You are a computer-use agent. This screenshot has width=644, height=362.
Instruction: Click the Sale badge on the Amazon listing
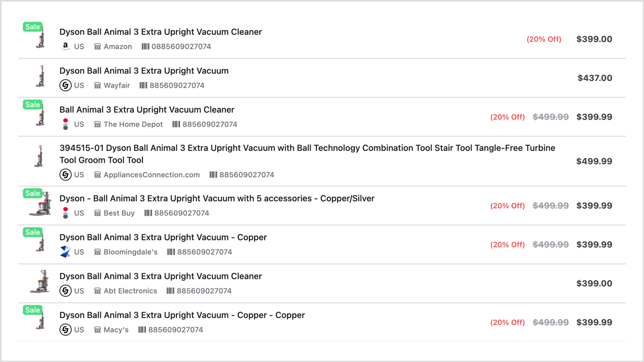pos(33,27)
